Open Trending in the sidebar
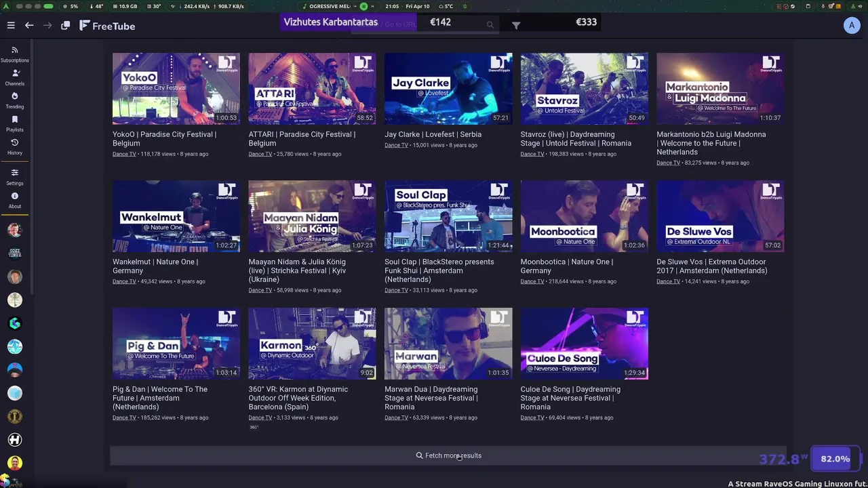Image resolution: width=868 pixels, height=488 pixels. point(15,100)
